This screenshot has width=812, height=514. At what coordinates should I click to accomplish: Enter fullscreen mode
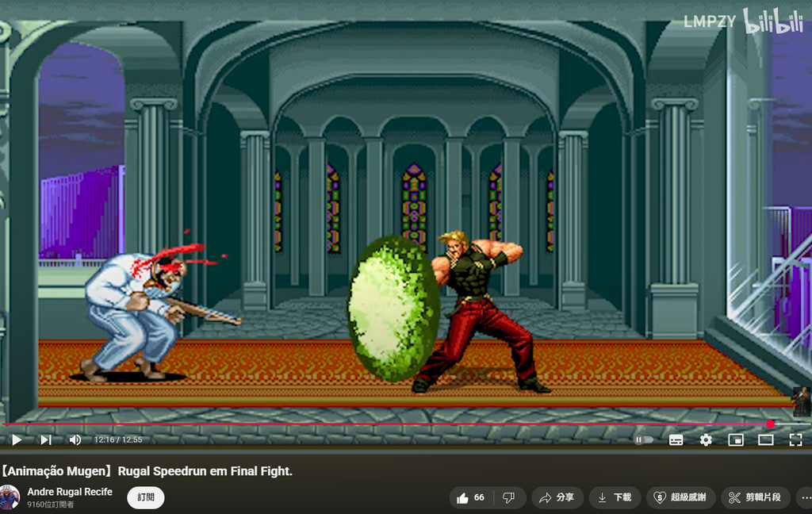pos(795,440)
